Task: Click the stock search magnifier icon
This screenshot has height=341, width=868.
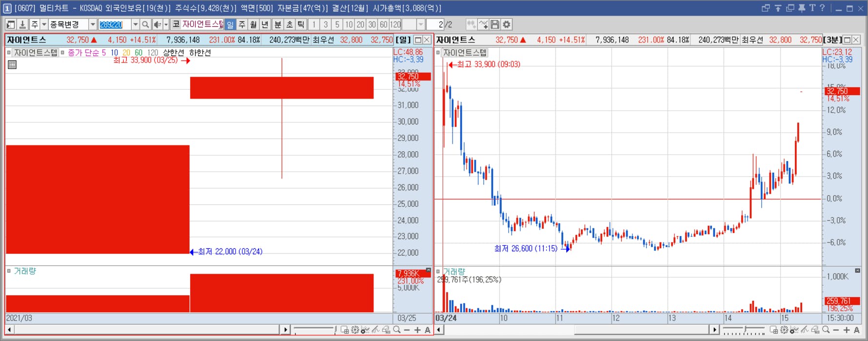Action: [145, 24]
